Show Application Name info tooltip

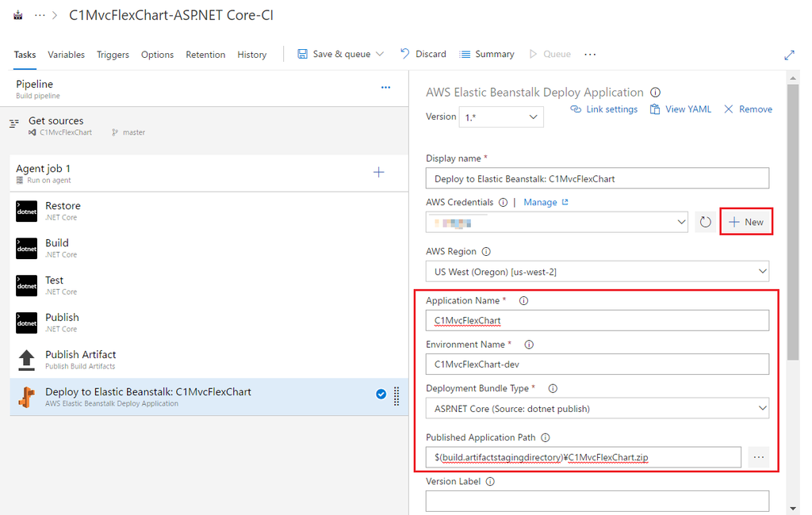[523, 301]
